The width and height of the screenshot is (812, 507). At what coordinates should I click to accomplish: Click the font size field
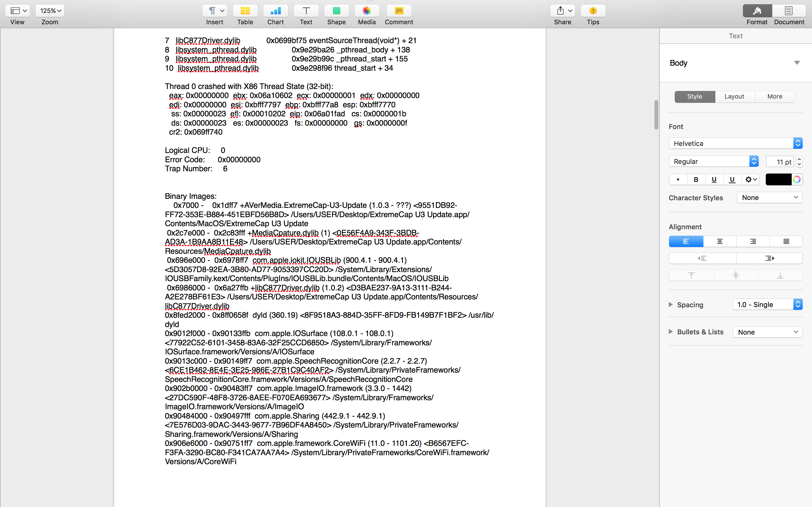[x=780, y=162]
